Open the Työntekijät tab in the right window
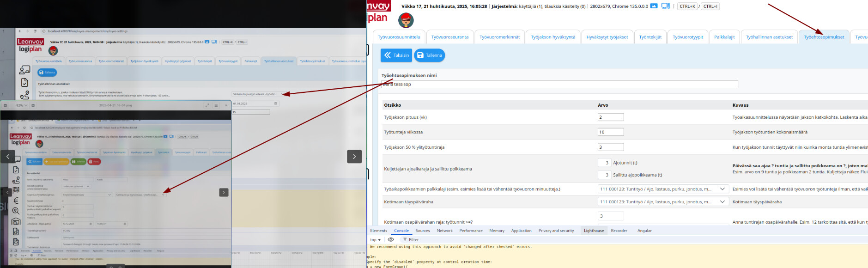 [x=650, y=37]
